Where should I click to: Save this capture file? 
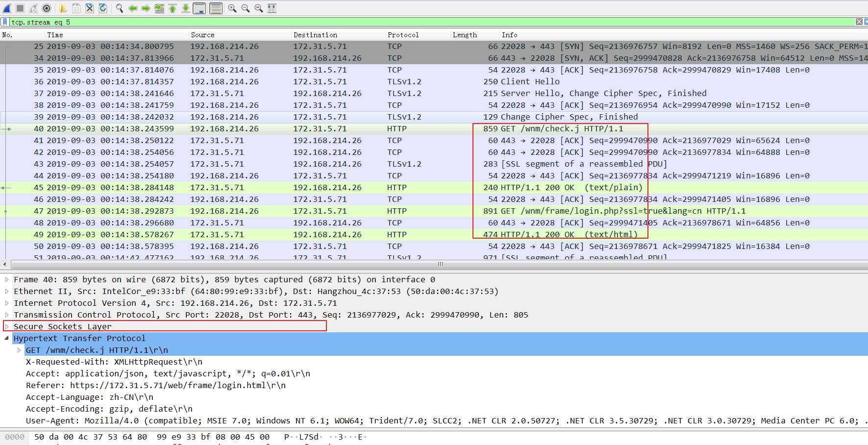pyautogui.click(x=76, y=8)
